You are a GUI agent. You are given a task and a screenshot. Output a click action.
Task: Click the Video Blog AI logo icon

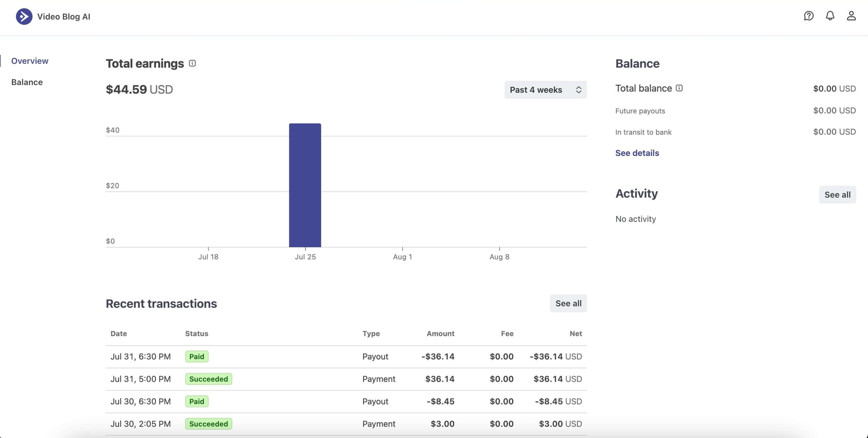coord(24,17)
